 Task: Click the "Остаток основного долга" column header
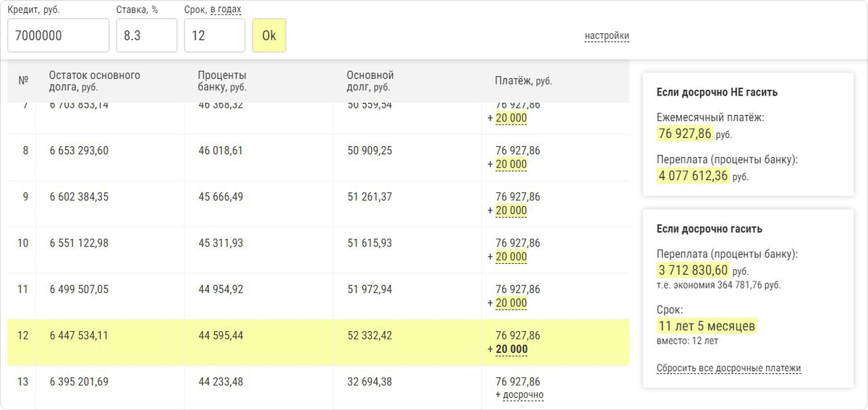click(94, 81)
